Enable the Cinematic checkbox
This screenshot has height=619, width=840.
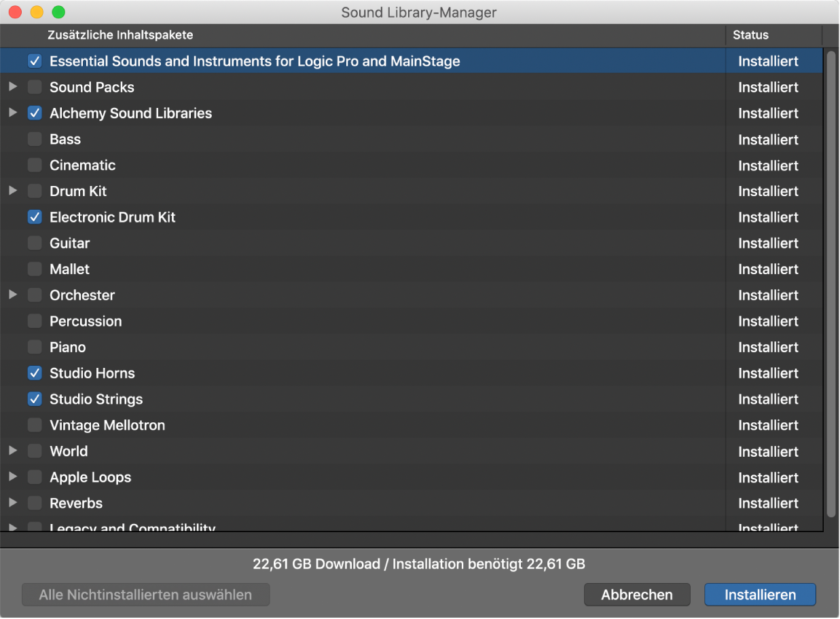point(35,166)
